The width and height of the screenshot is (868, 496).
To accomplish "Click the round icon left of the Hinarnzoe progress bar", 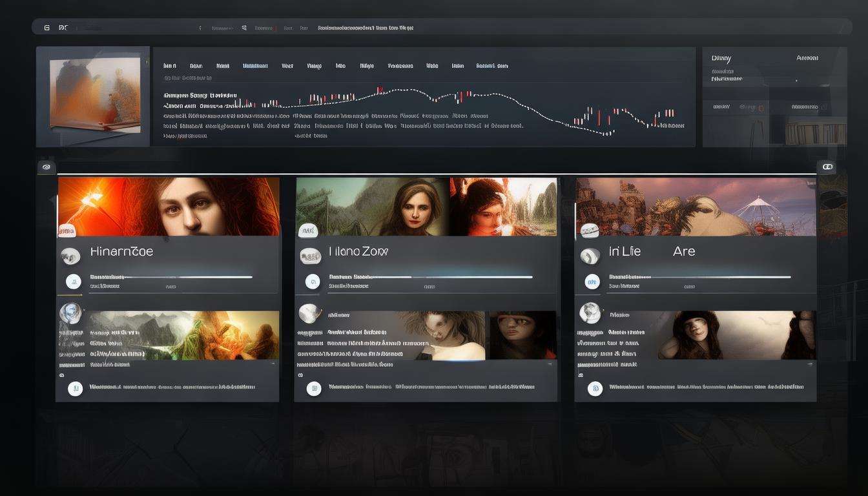I will tap(74, 281).
